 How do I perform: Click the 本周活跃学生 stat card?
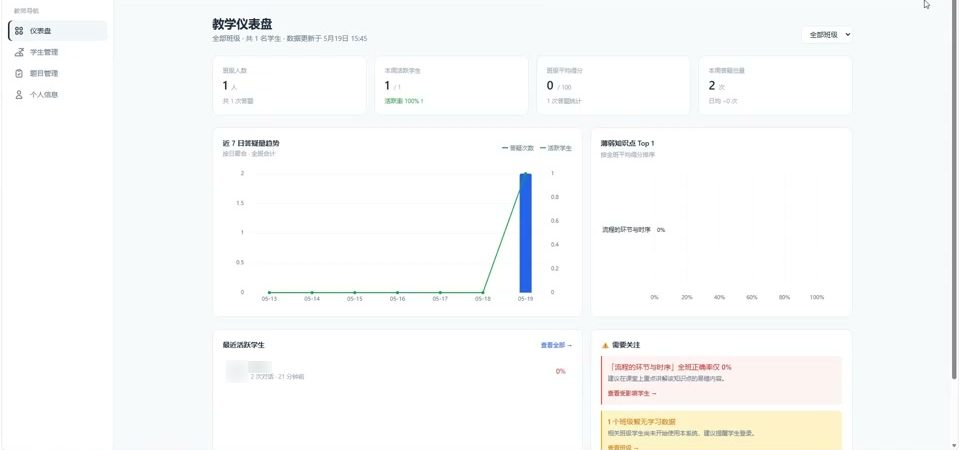coord(451,86)
